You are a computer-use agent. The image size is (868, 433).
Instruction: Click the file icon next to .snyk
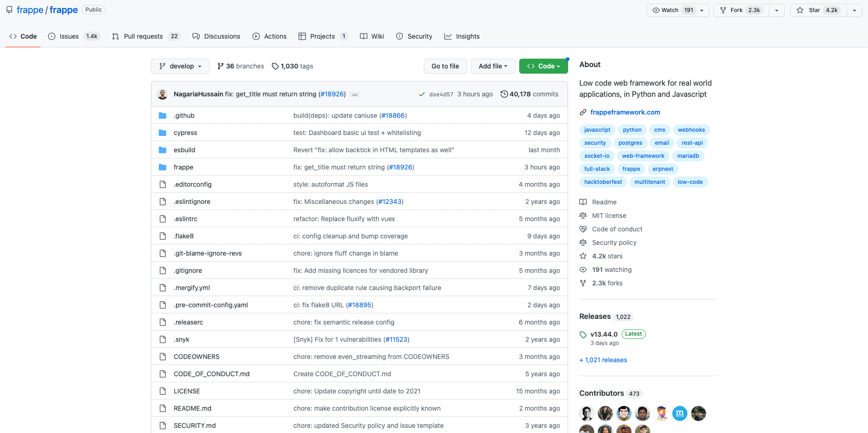pos(163,339)
